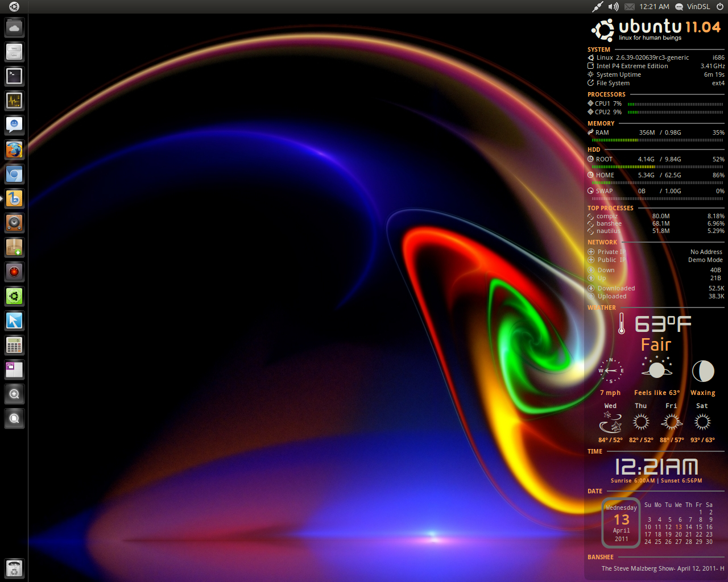Open the file cabinet Files launcher
This screenshot has height=582, width=728.
click(14, 52)
